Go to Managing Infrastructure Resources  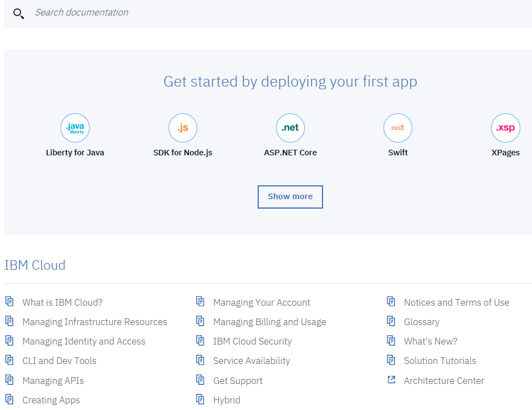95,322
